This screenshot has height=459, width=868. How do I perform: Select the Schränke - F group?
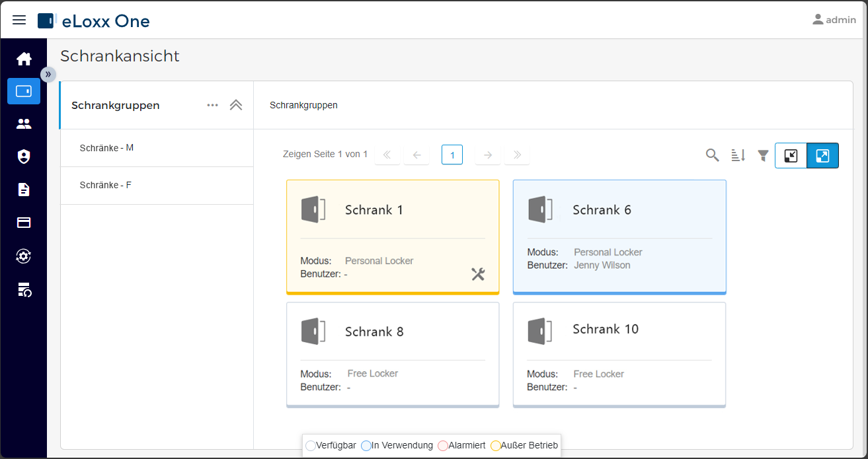pos(157,186)
